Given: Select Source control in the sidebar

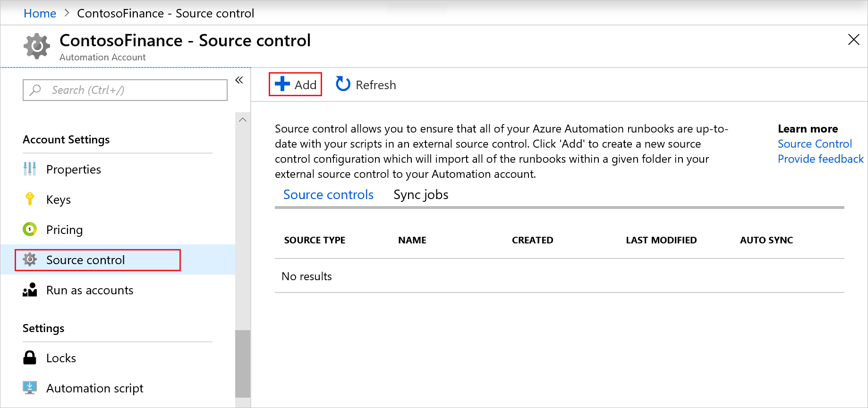Looking at the screenshot, I should (x=85, y=260).
